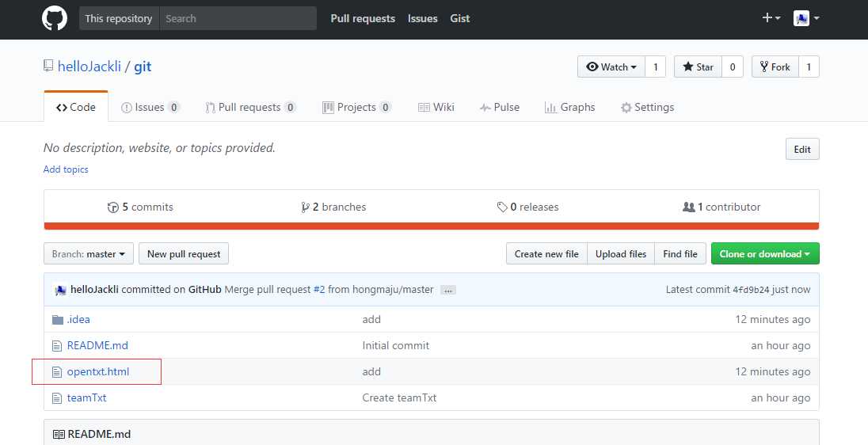Image resolution: width=868 pixels, height=445 pixels.
Task: Click the New pull request button
Action: 184,254
